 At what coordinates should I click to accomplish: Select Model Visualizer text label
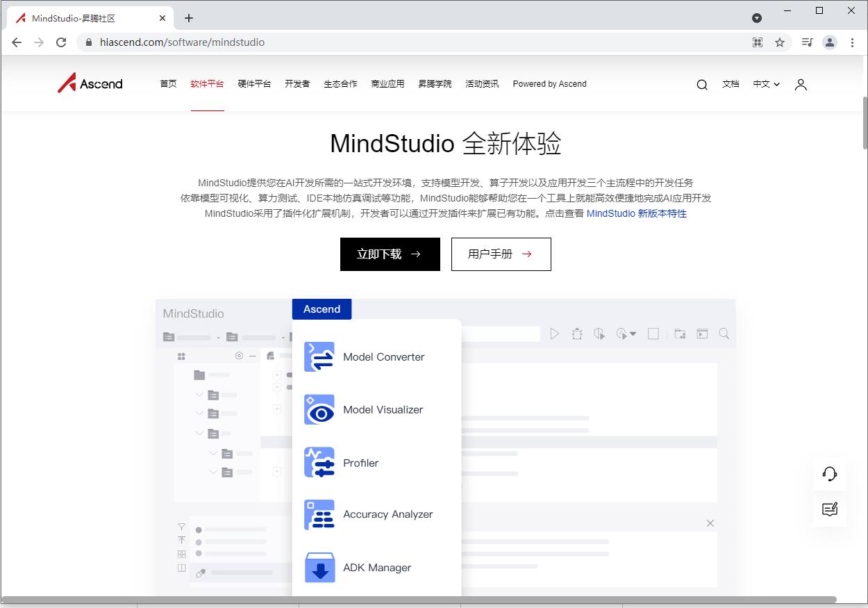(383, 410)
